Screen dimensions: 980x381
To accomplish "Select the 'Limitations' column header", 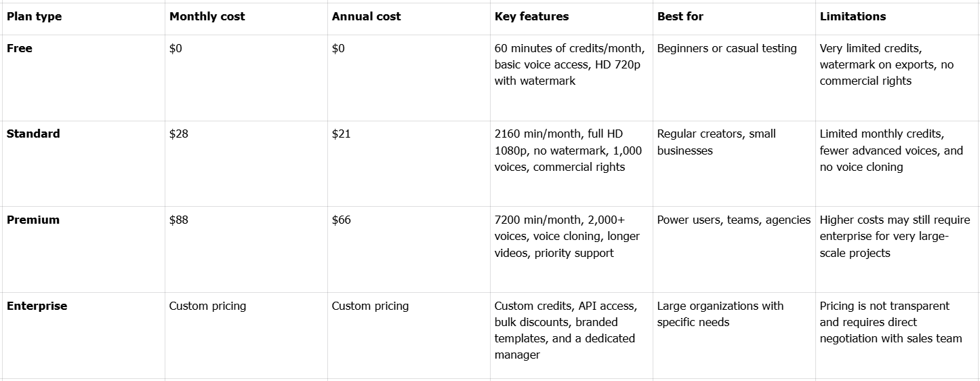I will click(x=853, y=16).
